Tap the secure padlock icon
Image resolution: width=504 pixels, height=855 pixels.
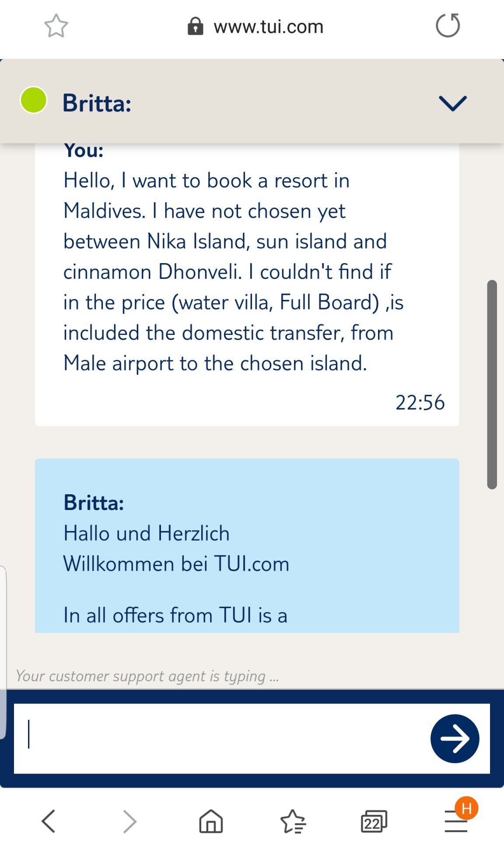coord(195,26)
